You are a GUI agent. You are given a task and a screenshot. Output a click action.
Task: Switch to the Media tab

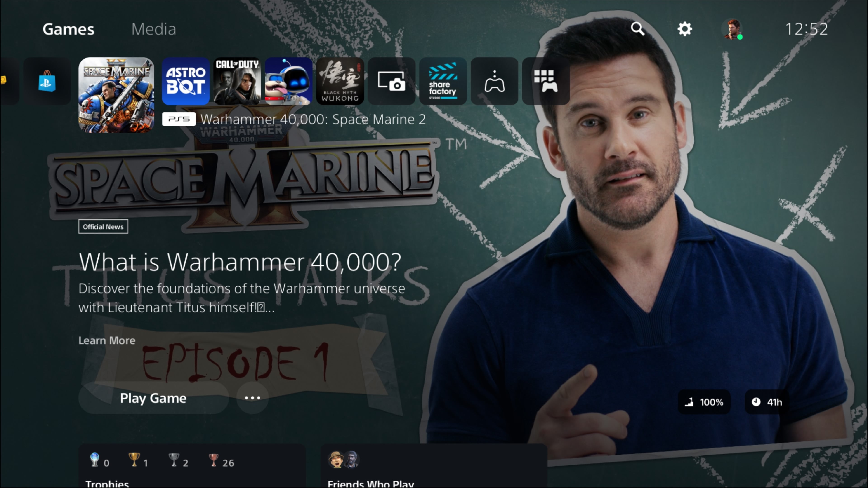(x=153, y=29)
